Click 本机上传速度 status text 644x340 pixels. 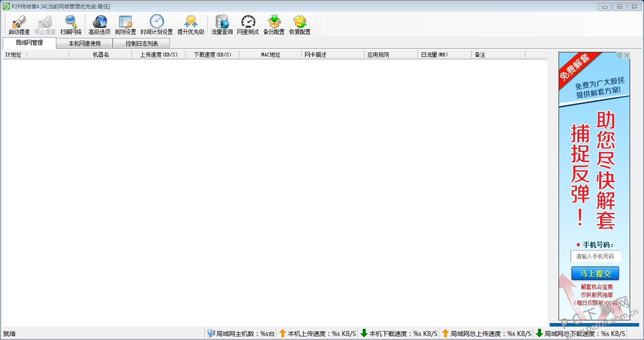322,334
